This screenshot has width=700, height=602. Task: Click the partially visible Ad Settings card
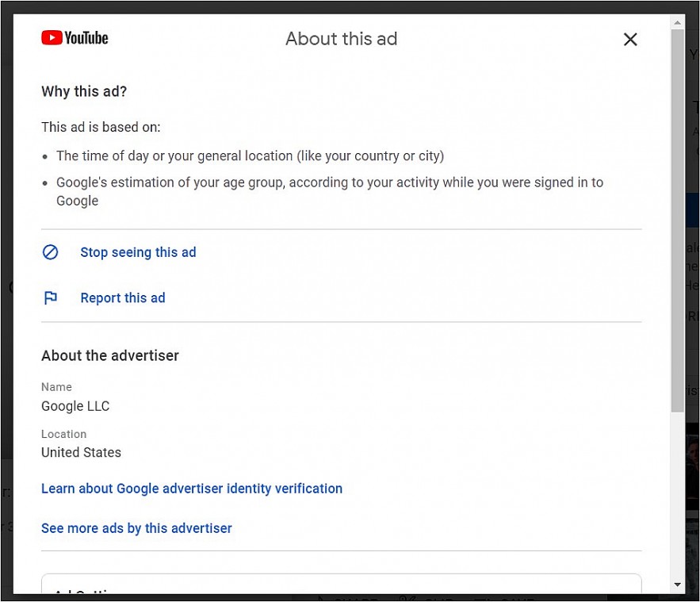[341, 585]
